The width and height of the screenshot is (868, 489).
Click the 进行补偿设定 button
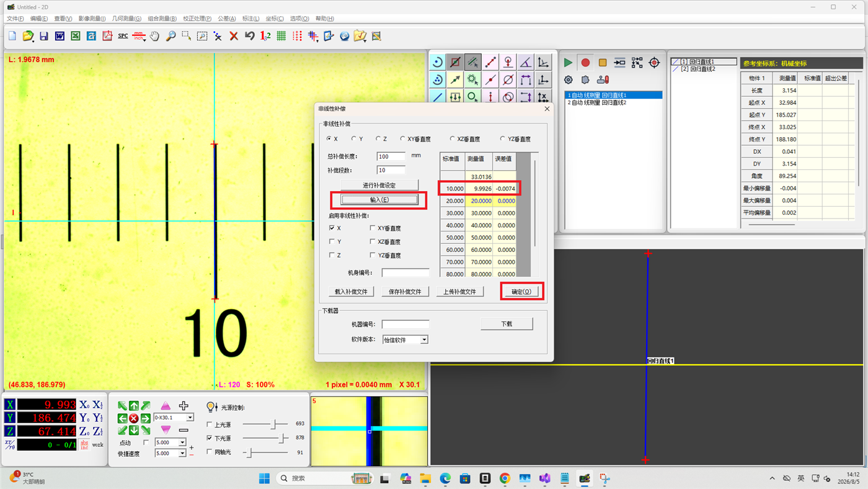click(x=379, y=185)
